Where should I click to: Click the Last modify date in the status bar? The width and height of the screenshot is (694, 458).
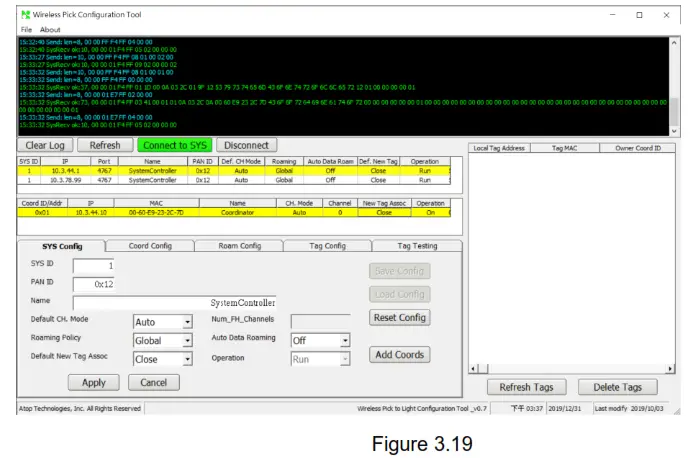tap(629, 408)
